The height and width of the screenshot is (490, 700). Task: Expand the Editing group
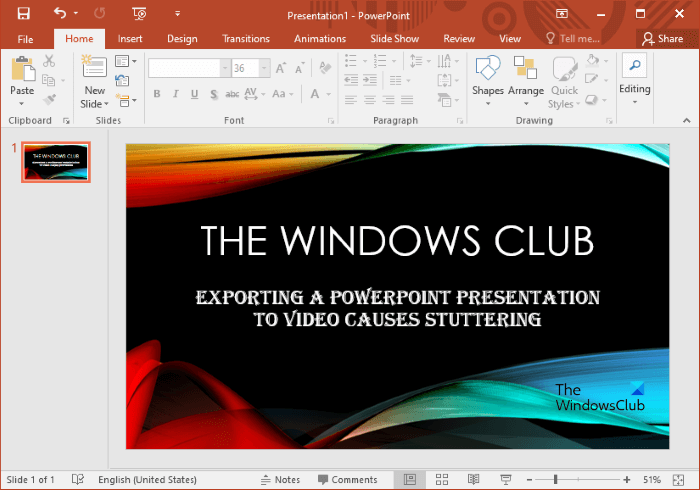(x=634, y=80)
